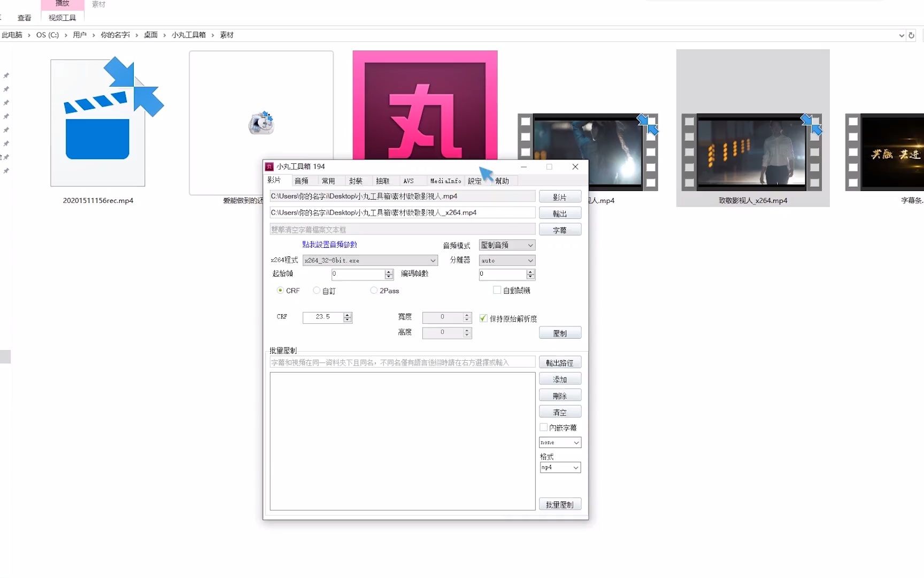
Task: Click 清空 to clear batch list
Action: pos(560,412)
